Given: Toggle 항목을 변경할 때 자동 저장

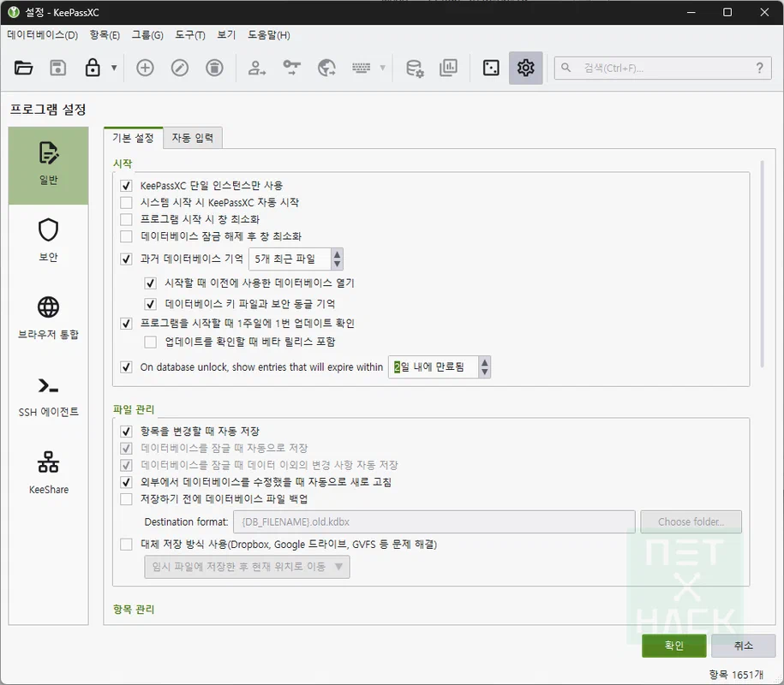Looking at the screenshot, I should point(126,432).
